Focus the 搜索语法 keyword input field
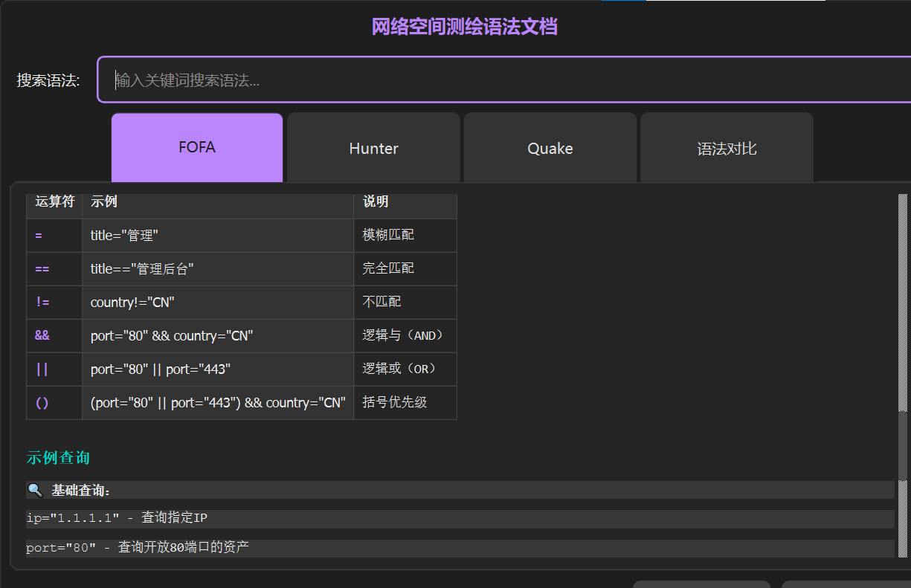 coord(506,80)
